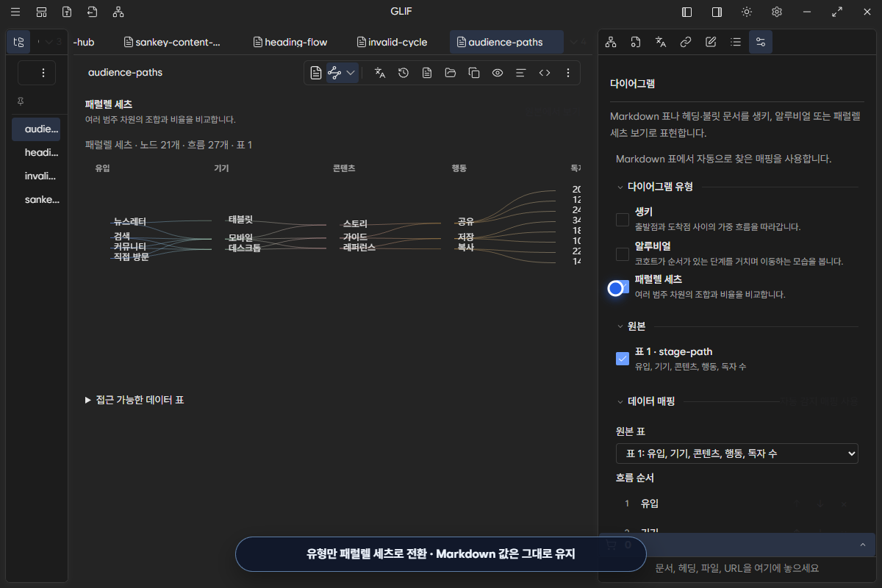This screenshot has height=588, width=882.
Task: Click the 모바일 node in the diagram
Action: (x=240, y=237)
